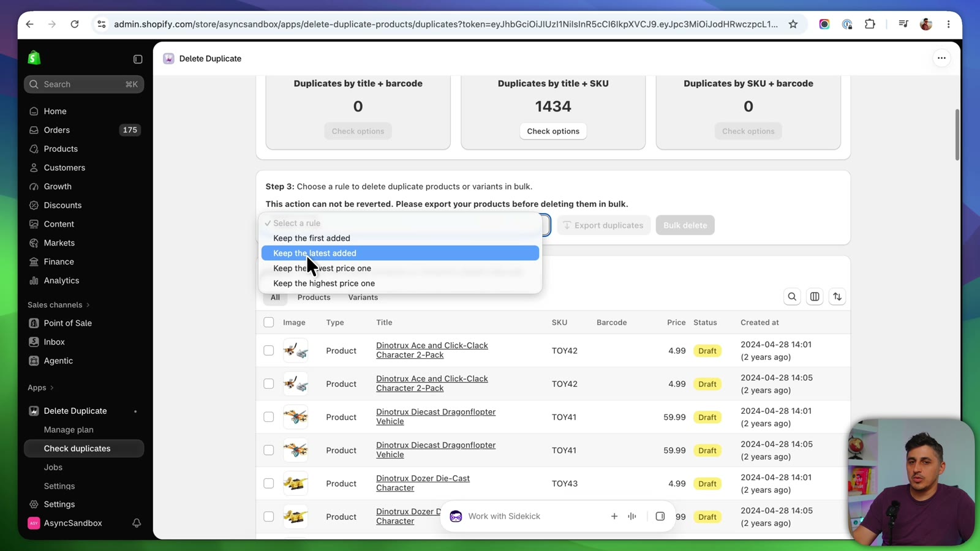Choose 'Keep the lowest price one' rule
The image size is (980, 551).
pos(400,268)
